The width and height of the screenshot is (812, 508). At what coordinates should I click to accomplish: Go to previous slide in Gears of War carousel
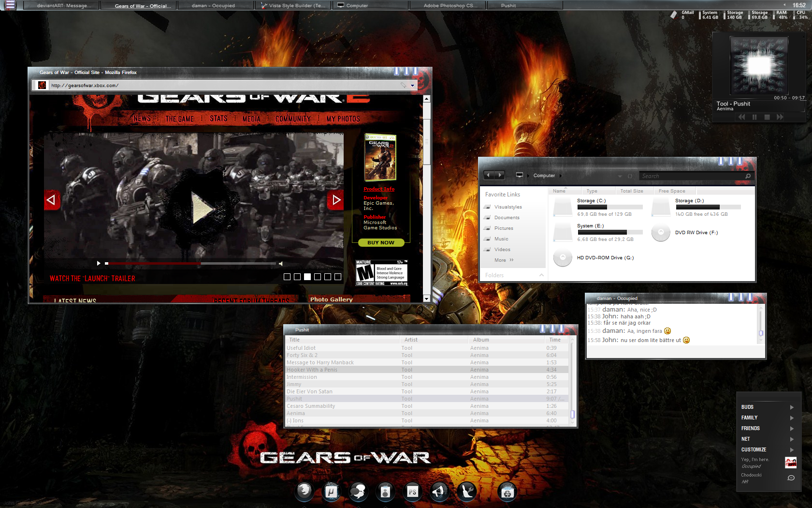tap(52, 200)
